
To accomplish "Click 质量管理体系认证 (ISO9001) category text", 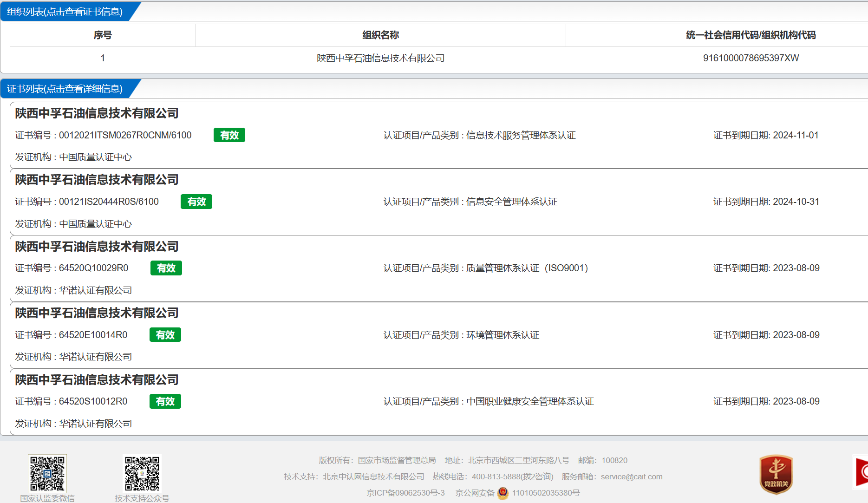I will pyautogui.click(x=527, y=268).
